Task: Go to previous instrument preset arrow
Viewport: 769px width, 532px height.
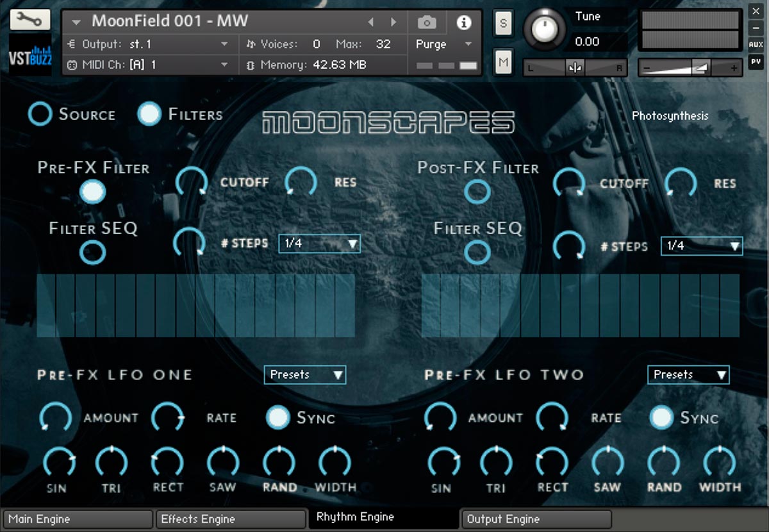Action: click(370, 22)
